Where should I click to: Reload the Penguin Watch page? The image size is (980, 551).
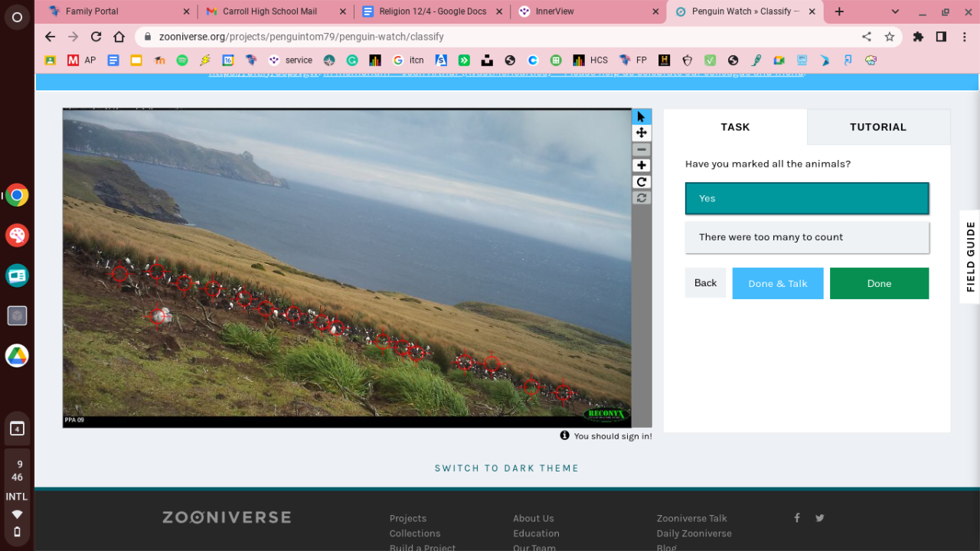point(96,37)
